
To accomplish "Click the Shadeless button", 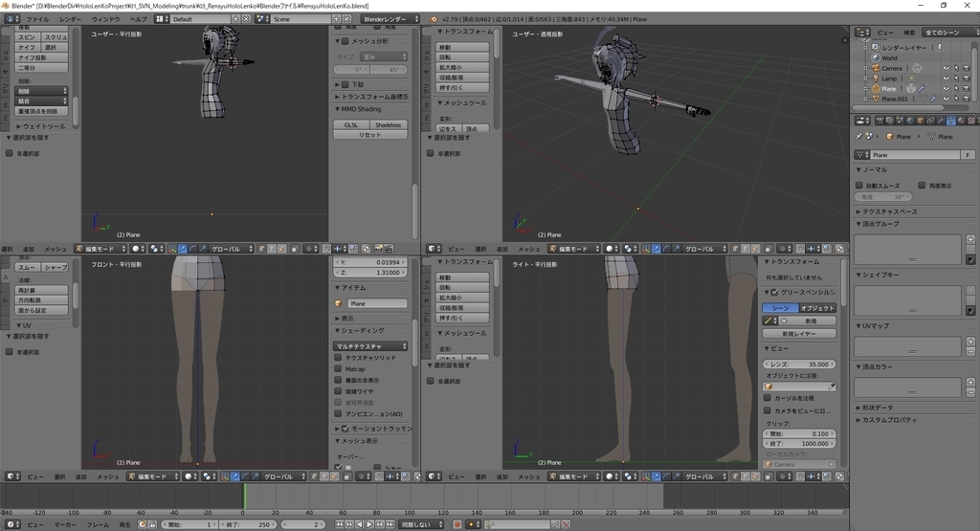I will coord(389,125).
